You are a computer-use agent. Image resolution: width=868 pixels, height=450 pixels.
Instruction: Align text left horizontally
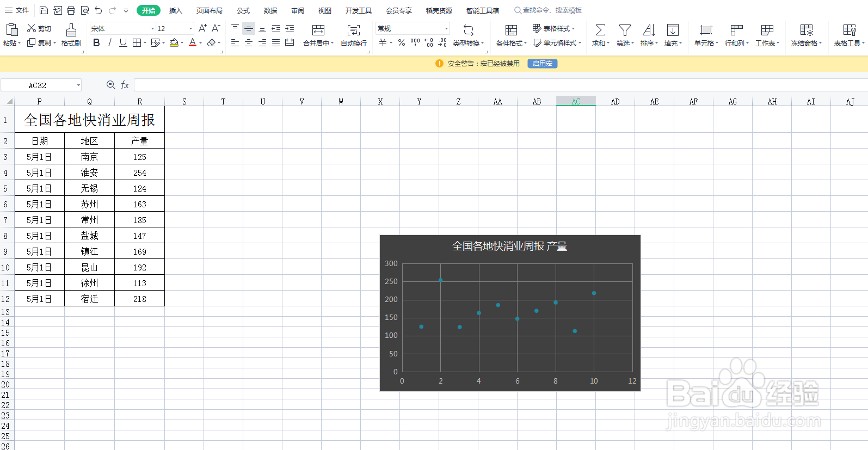pyautogui.click(x=235, y=42)
